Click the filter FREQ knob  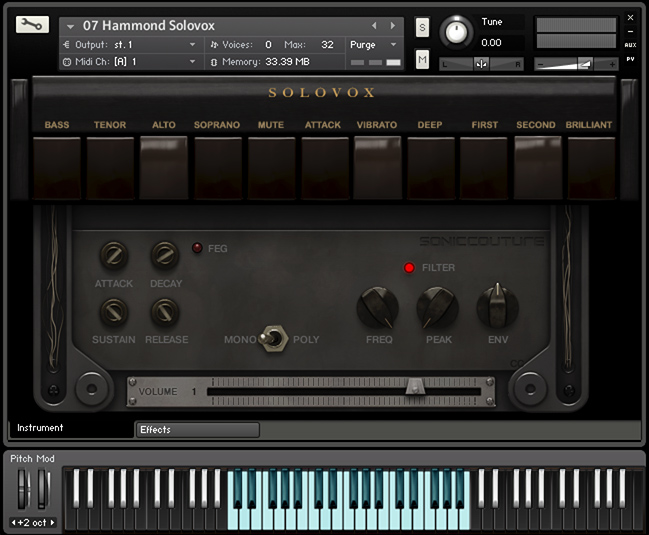(377, 308)
